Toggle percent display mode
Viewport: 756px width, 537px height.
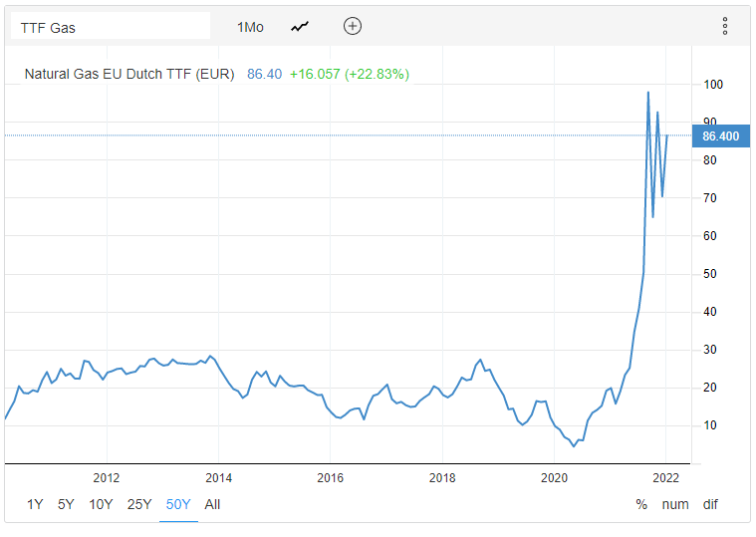640,504
